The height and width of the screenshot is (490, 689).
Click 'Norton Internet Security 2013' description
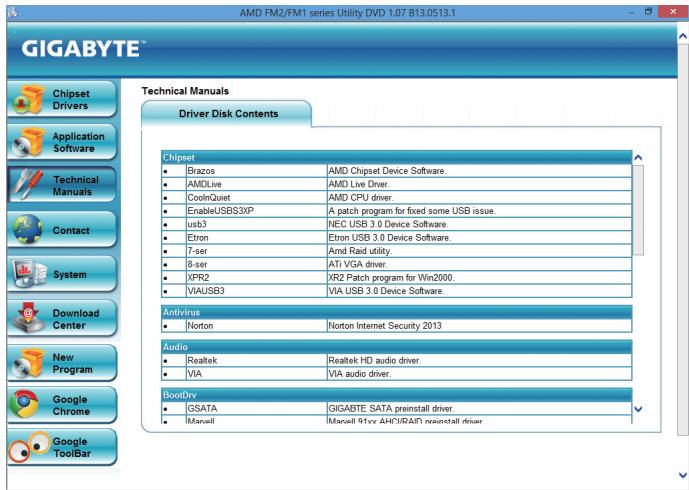384,326
